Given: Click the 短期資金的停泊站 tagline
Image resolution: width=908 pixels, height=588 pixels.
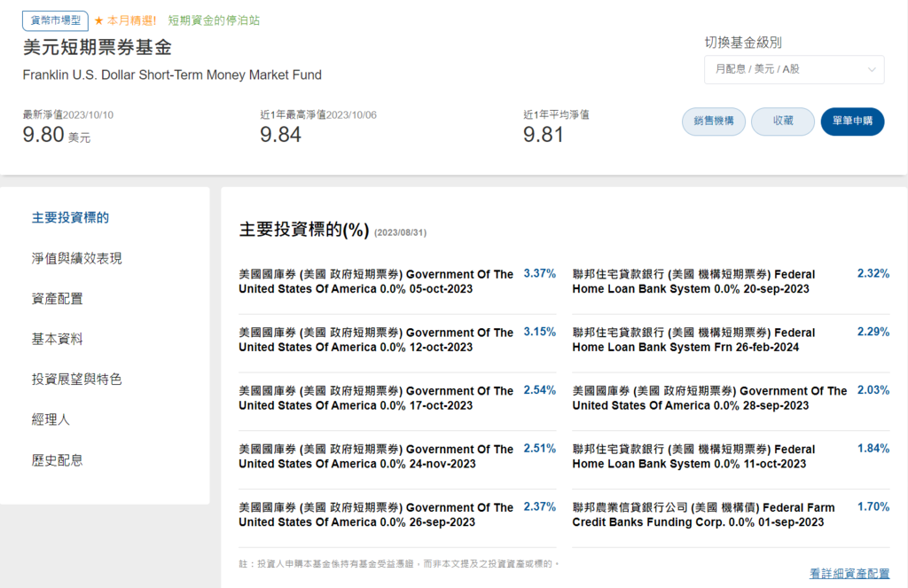Looking at the screenshot, I should click(214, 21).
